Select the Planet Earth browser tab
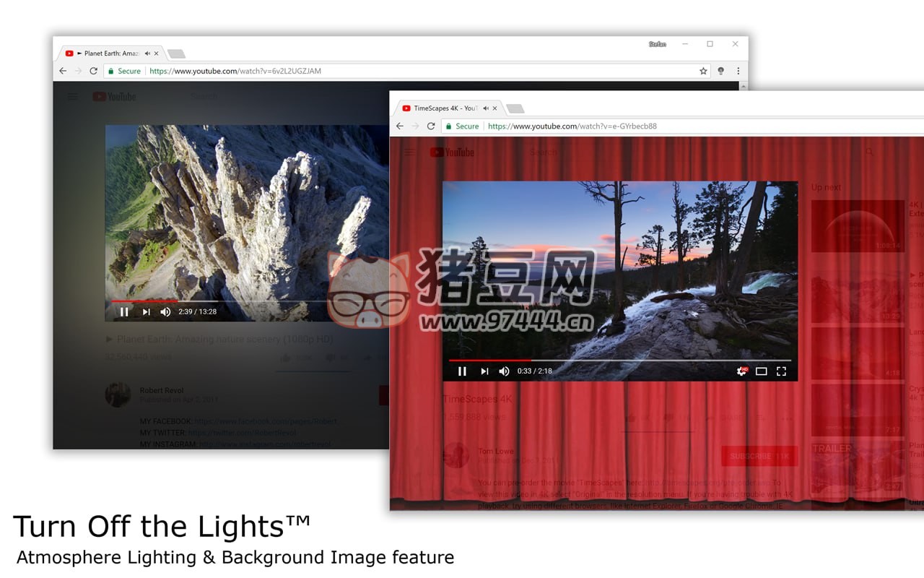The width and height of the screenshot is (924, 578). coord(108,53)
